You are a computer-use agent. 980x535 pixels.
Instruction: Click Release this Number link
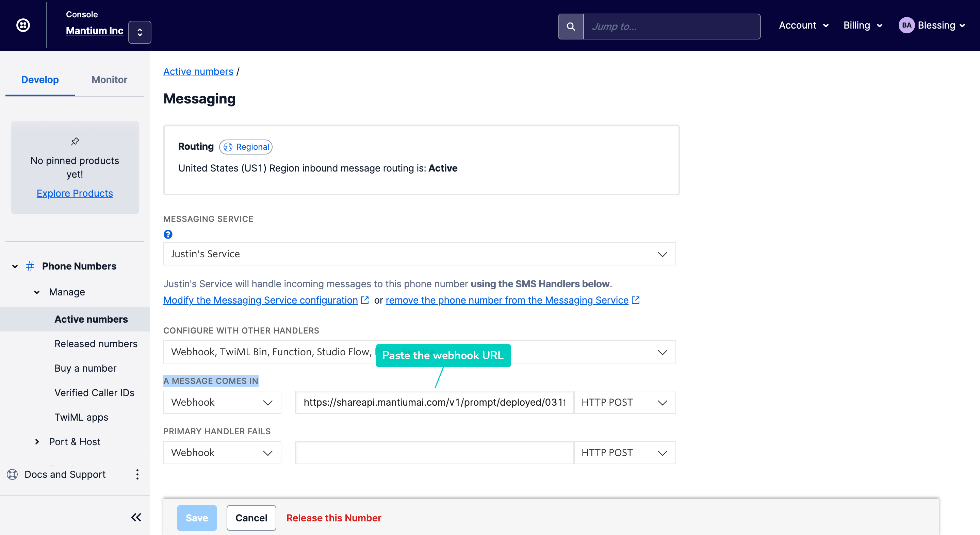coord(333,518)
